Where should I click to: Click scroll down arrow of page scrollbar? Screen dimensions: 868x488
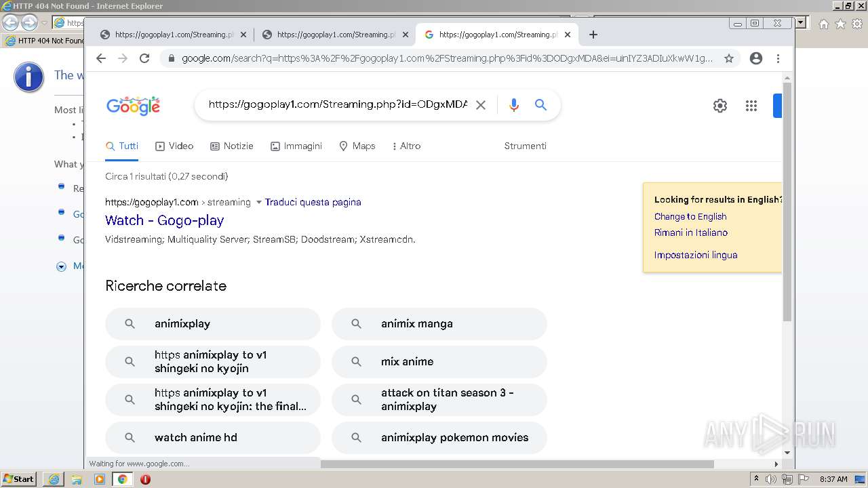point(787,452)
